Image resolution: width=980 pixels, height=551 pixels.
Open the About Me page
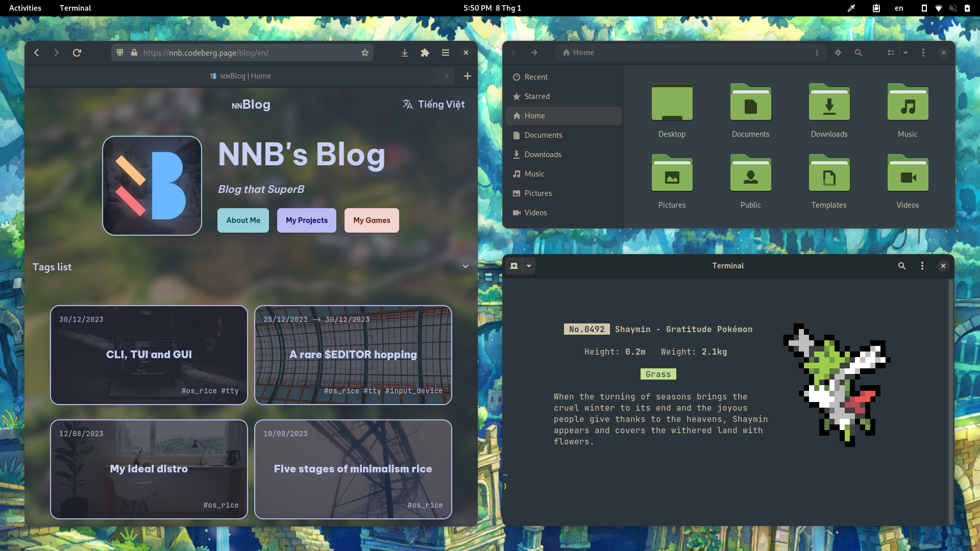243,220
